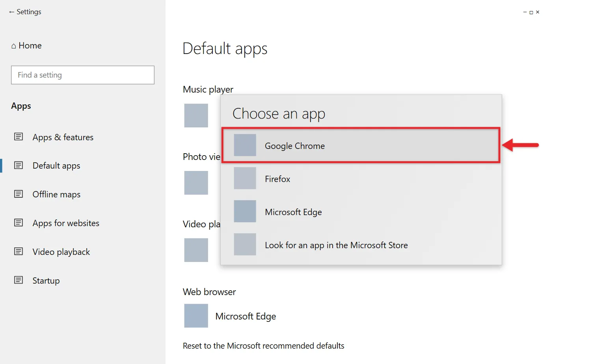Screen dimensions: 607x364
Task: Reset to the Microsoft recommended defaults
Action: (263, 346)
